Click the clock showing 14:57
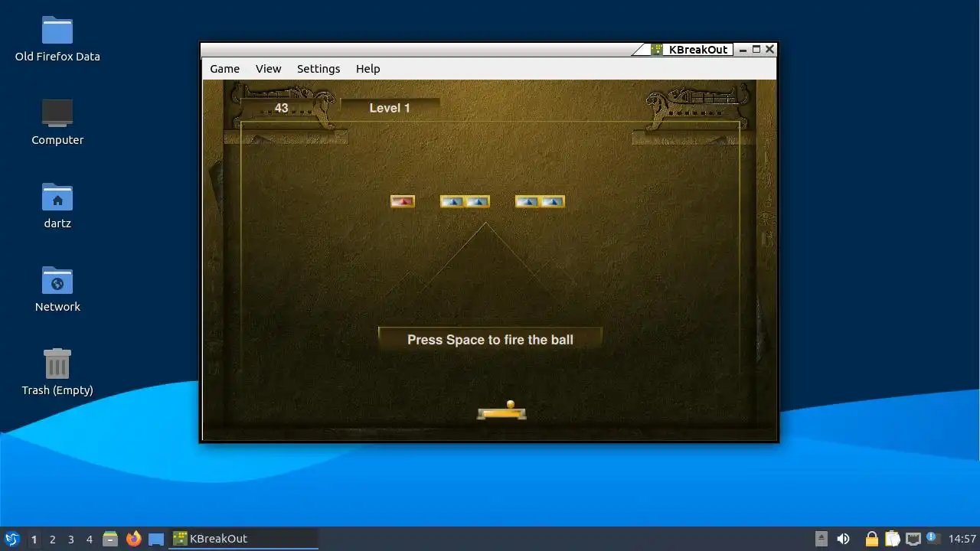980x551 pixels. pyautogui.click(x=962, y=539)
